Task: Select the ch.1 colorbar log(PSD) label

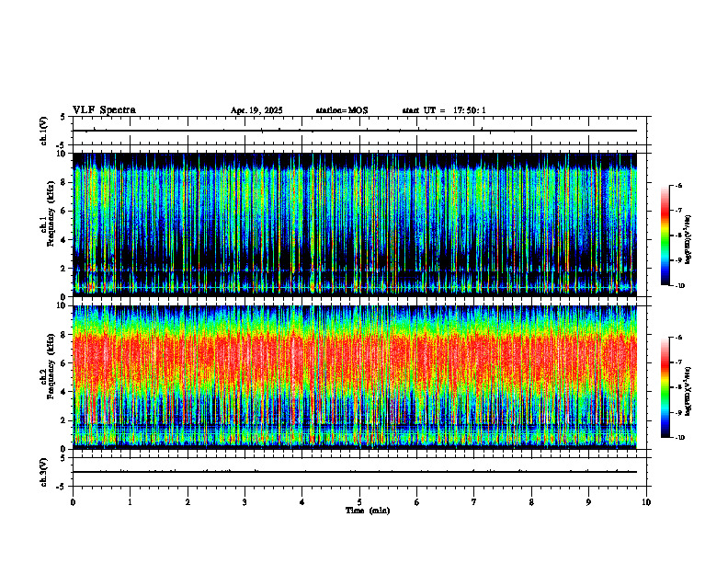Action: tap(688, 240)
